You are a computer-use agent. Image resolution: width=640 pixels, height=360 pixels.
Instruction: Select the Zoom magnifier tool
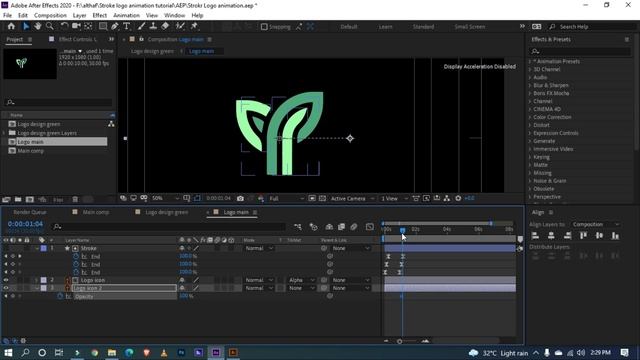[x=50, y=26]
